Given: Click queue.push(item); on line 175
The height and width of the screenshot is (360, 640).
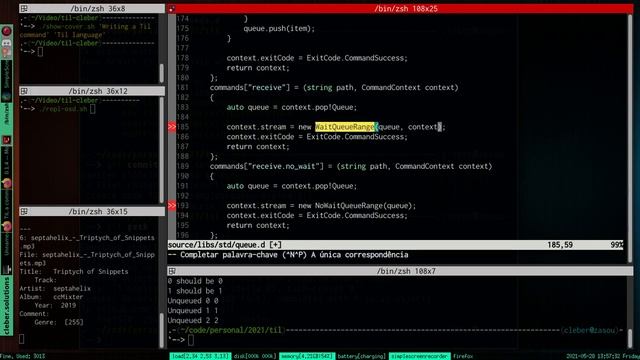Looking at the screenshot, I should pyautogui.click(x=279, y=29).
